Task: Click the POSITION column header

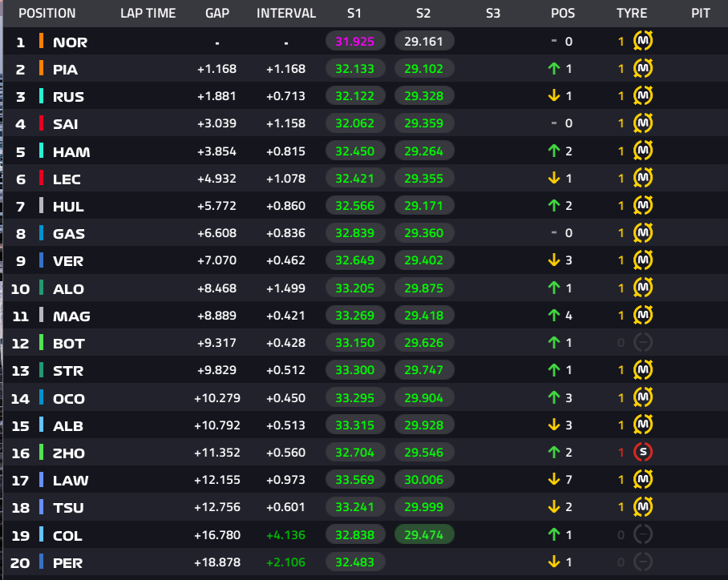Action: point(47,13)
